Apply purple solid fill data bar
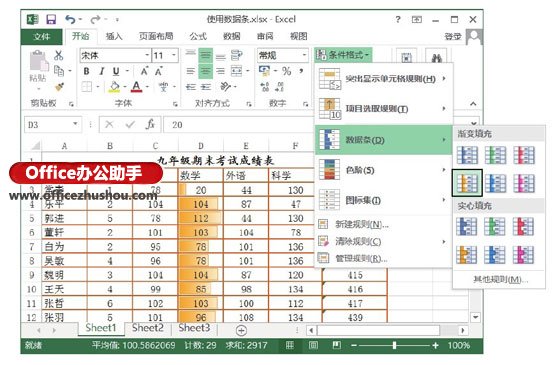Viewport: 560px width, 365px height. (523, 255)
